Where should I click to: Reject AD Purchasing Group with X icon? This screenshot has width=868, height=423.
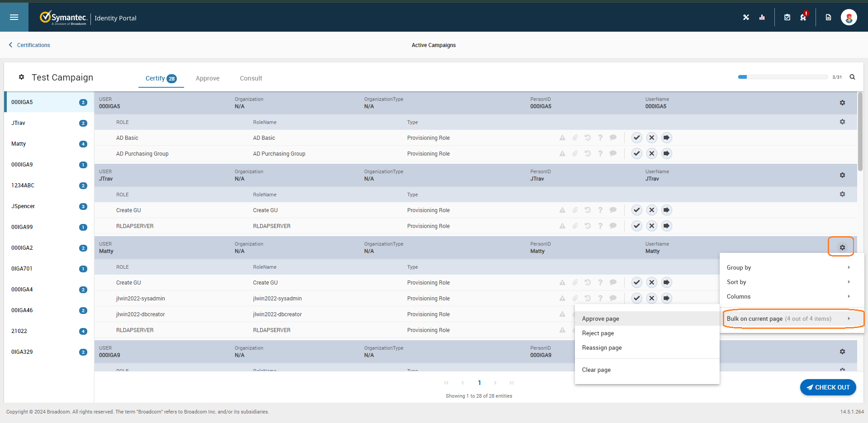(651, 153)
